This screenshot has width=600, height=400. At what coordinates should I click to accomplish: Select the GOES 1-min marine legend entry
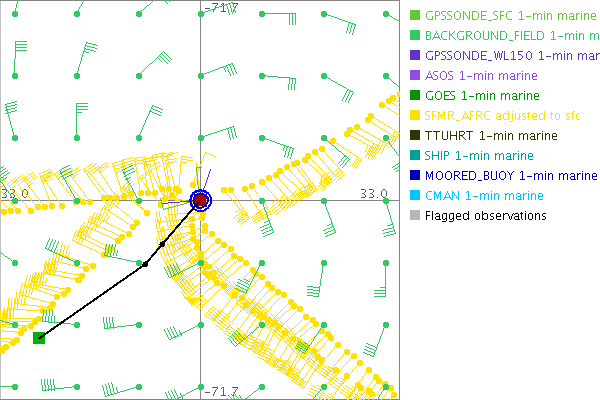482,96
